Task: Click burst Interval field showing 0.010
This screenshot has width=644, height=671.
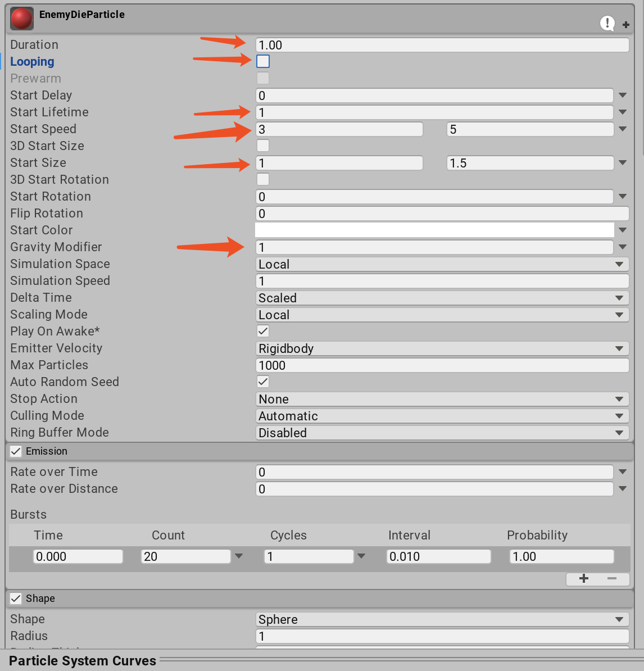Action: pyautogui.click(x=438, y=556)
